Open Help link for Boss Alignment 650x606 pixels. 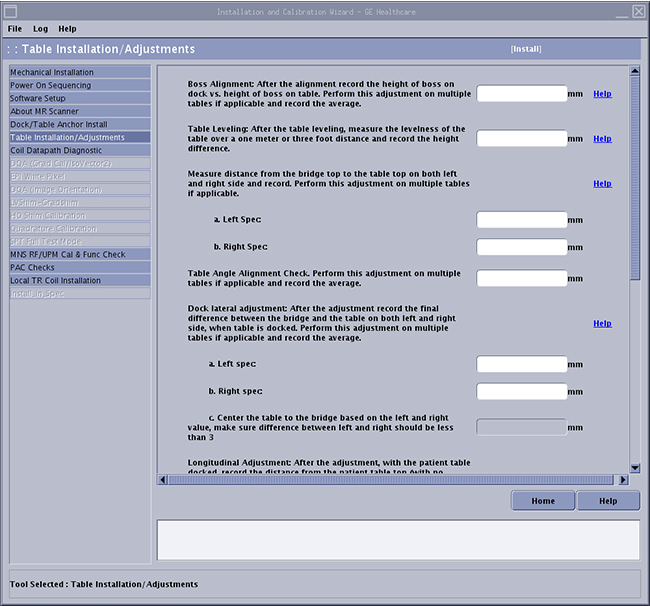(x=602, y=94)
